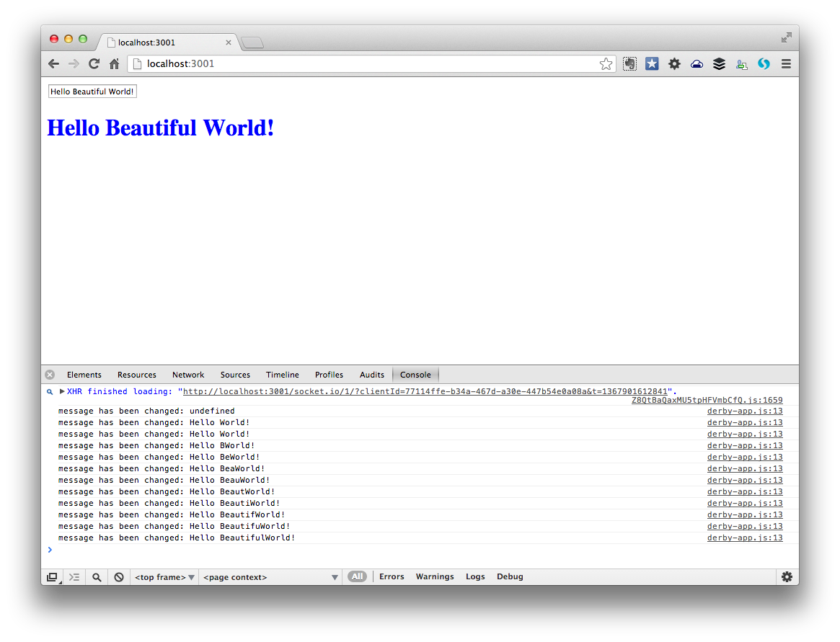This screenshot has width=840, height=642.
Task: Reload the page
Action: (x=94, y=63)
